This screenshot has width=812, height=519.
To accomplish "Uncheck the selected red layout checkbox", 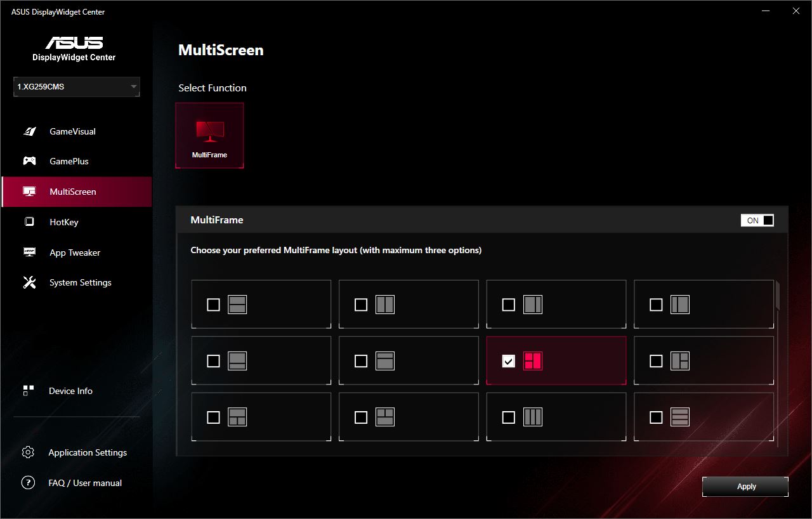I will tap(509, 361).
